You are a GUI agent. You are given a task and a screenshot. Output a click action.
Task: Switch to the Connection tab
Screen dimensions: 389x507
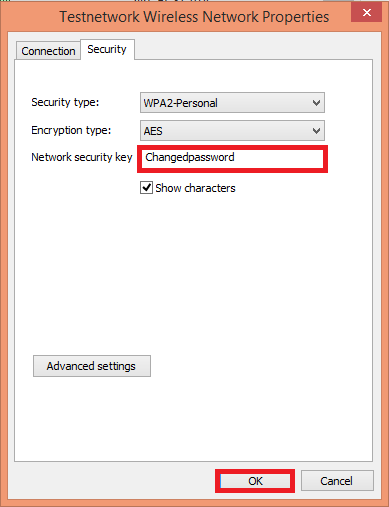click(x=48, y=51)
